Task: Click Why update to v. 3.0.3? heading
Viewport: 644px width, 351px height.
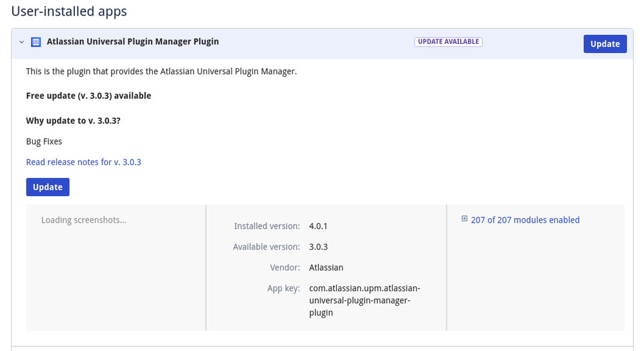Action: pos(73,121)
